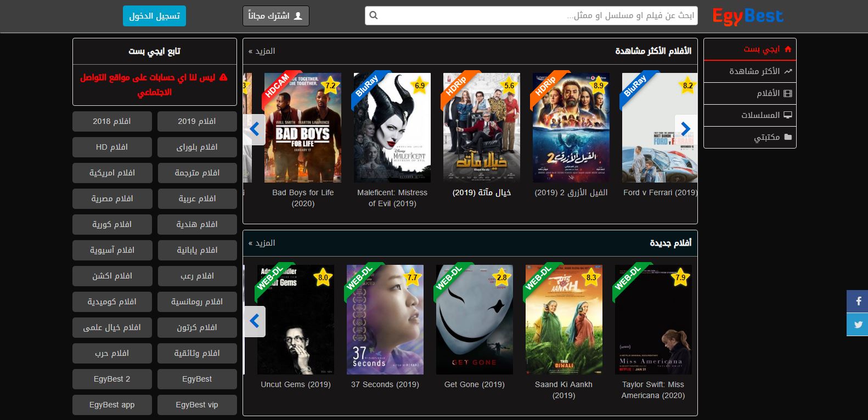
Task: Click the 7.2 star rating on Bad Boys
Action: click(330, 86)
